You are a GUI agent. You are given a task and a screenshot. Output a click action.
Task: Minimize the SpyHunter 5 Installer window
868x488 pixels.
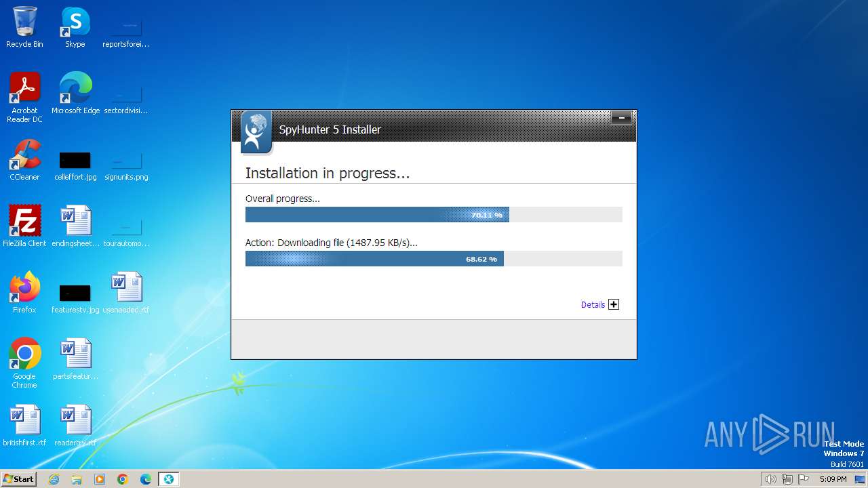(x=621, y=118)
